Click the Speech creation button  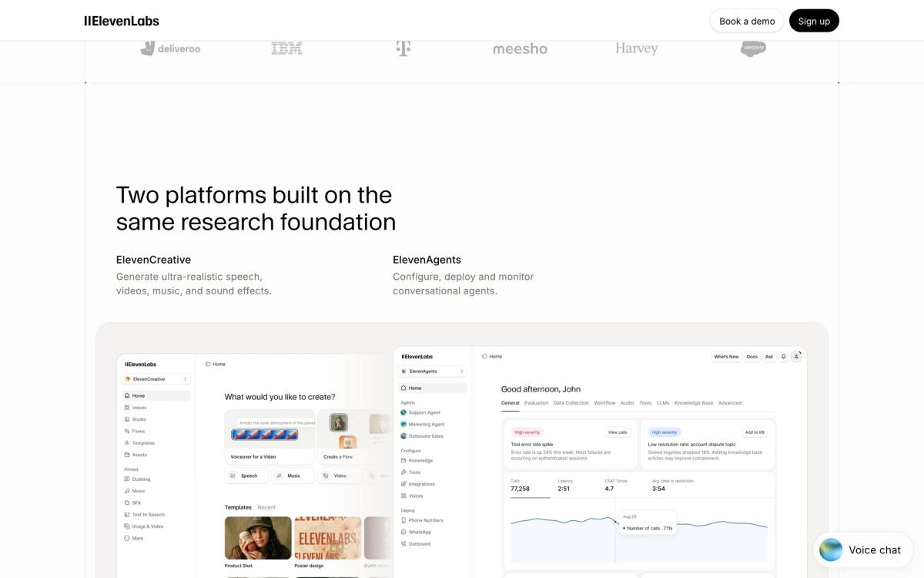(246, 476)
